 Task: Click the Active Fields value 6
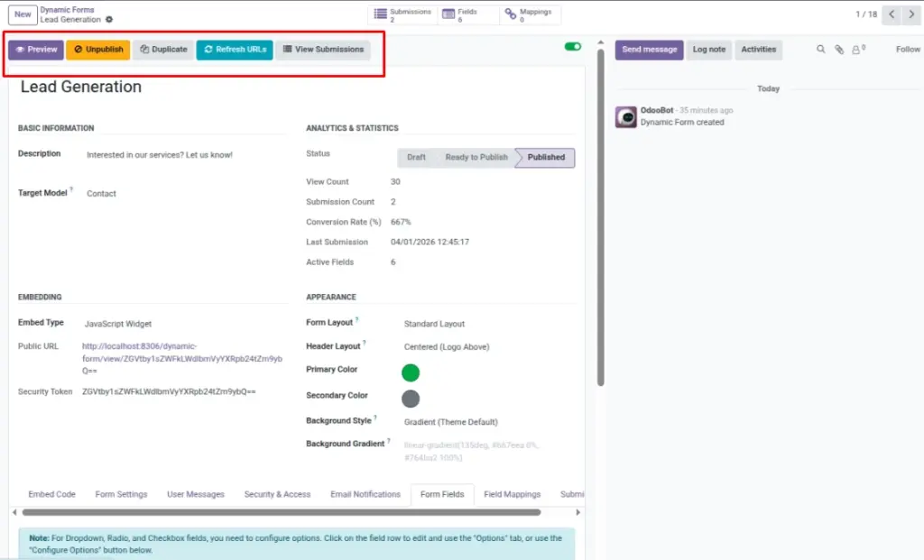393,262
